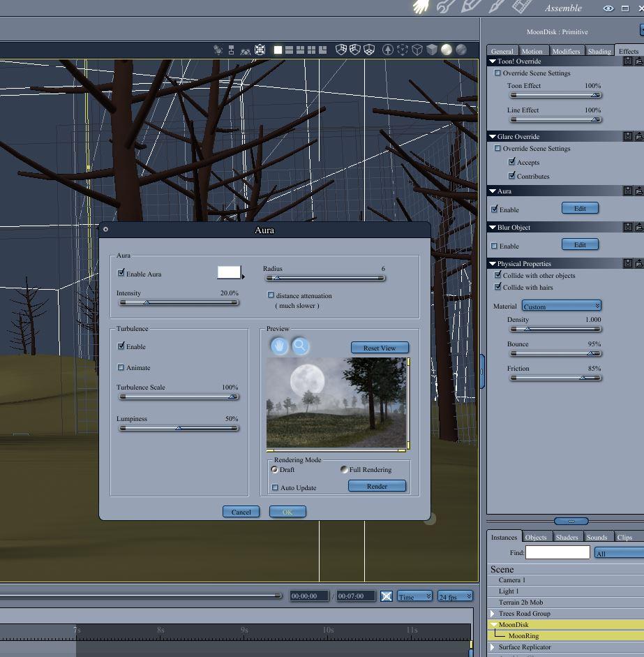Toggle Collide with hairs checkbox
The width and height of the screenshot is (644, 657).
pos(498,286)
